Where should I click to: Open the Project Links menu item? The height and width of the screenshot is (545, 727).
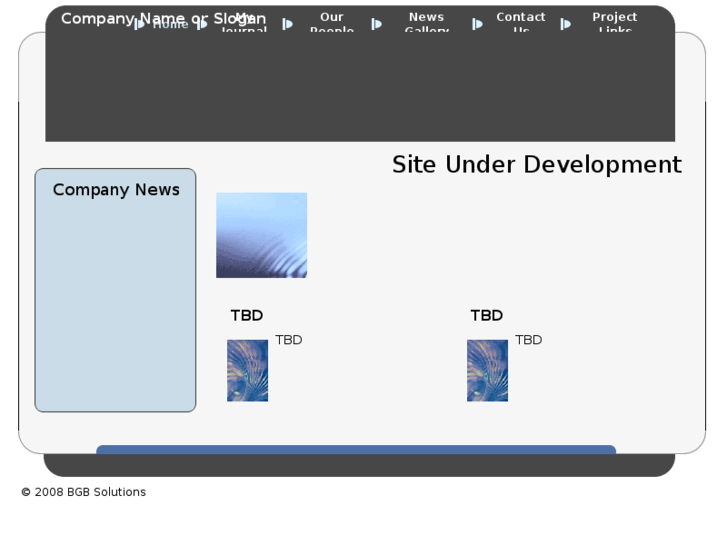click(x=615, y=23)
